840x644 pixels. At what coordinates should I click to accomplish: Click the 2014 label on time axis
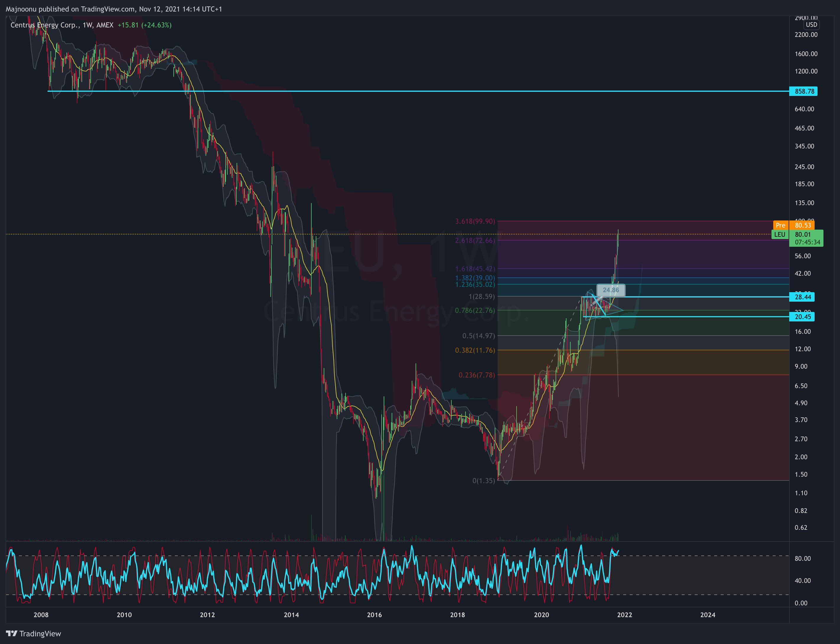pyautogui.click(x=291, y=615)
